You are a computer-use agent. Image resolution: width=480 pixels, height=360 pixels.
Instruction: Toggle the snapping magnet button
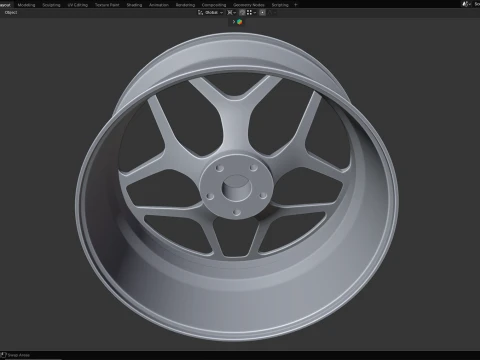click(x=242, y=12)
